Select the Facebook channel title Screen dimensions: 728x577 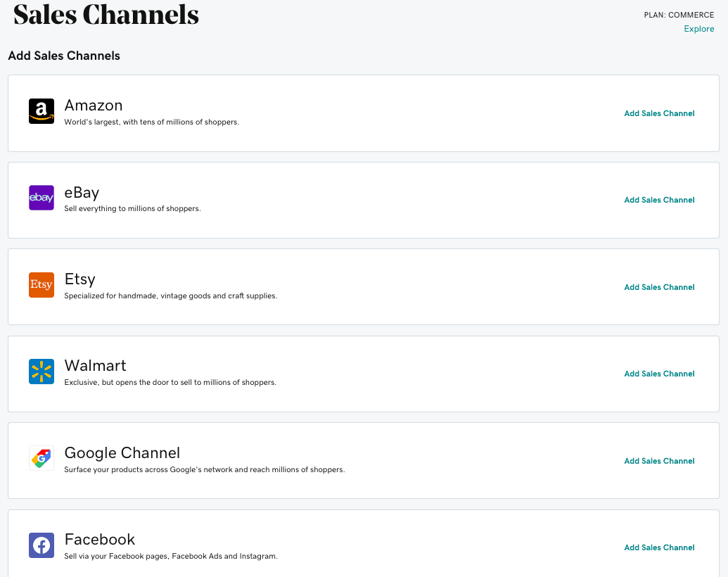pos(99,540)
